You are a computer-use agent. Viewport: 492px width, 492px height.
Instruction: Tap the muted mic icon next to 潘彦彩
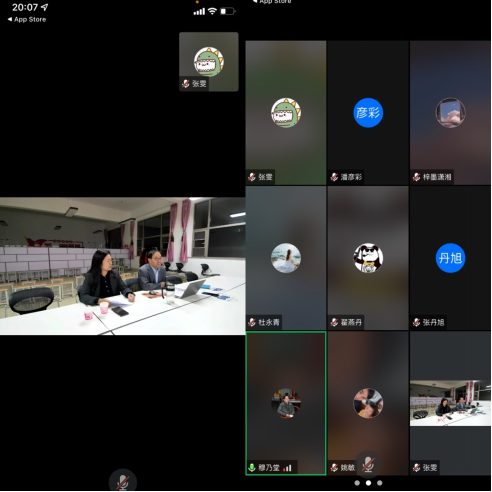click(x=334, y=177)
